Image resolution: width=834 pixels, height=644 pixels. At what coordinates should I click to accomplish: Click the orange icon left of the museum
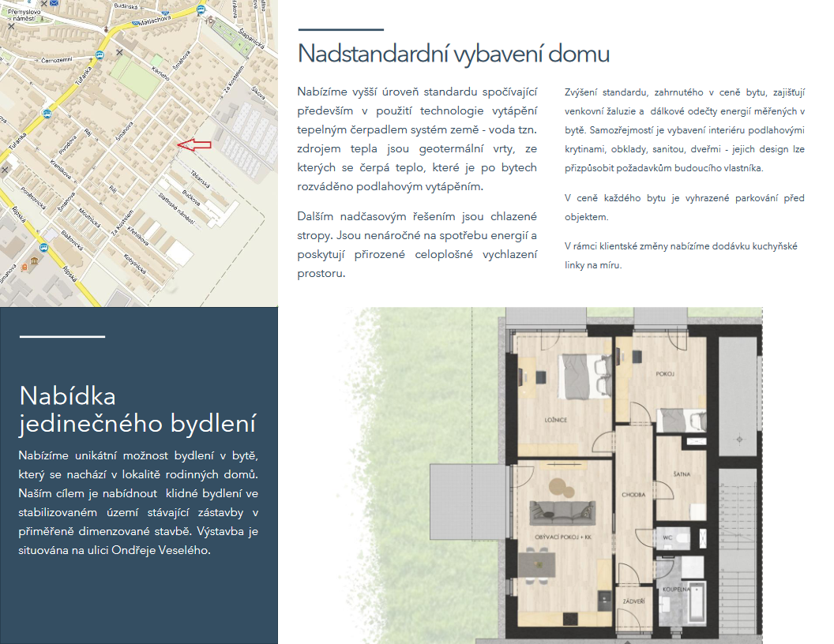[x=24, y=268]
